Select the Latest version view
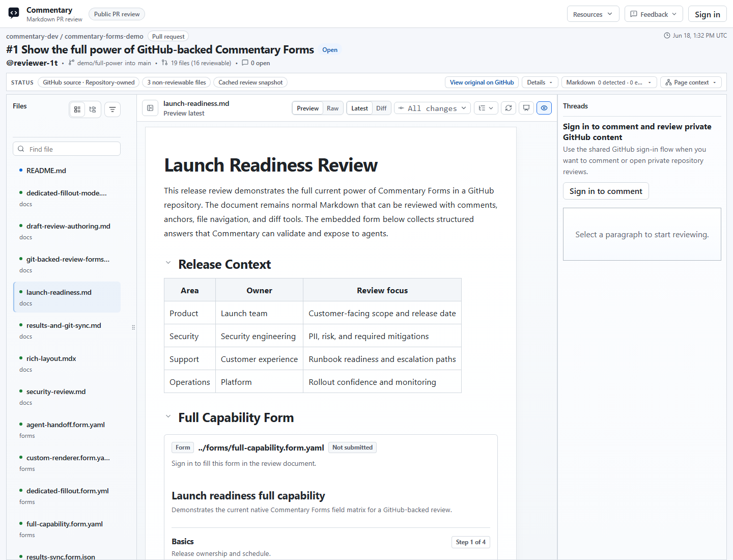Image resolution: width=733 pixels, height=560 pixels. (359, 108)
